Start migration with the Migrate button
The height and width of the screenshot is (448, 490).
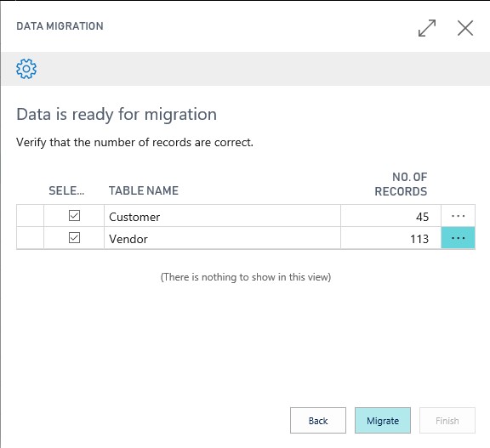[x=383, y=420]
